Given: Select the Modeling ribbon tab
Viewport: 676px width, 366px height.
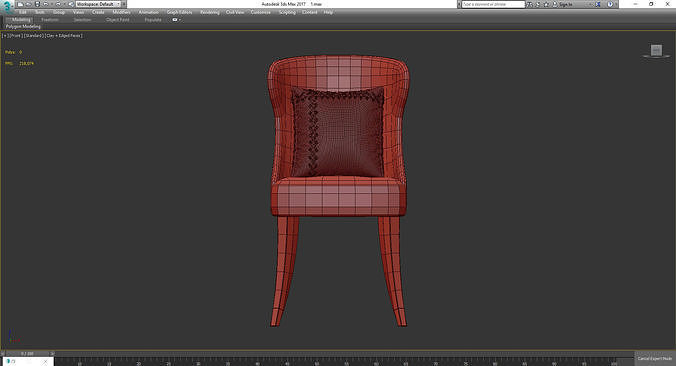Looking at the screenshot, I should (21, 20).
